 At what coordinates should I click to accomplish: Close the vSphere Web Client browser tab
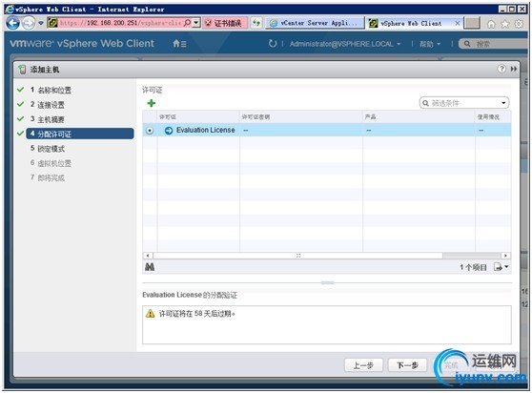[x=458, y=23]
